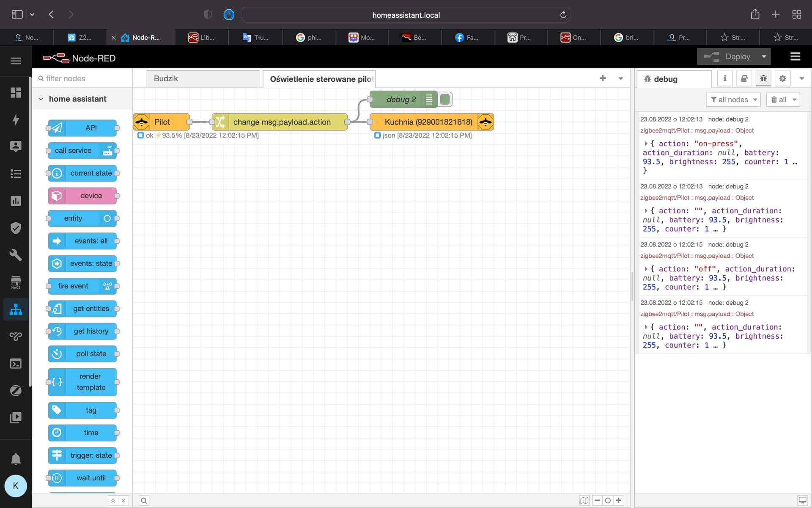The height and width of the screenshot is (508, 812).
Task: Open the configuration nodes gear tab
Action: click(x=782, y=78)
